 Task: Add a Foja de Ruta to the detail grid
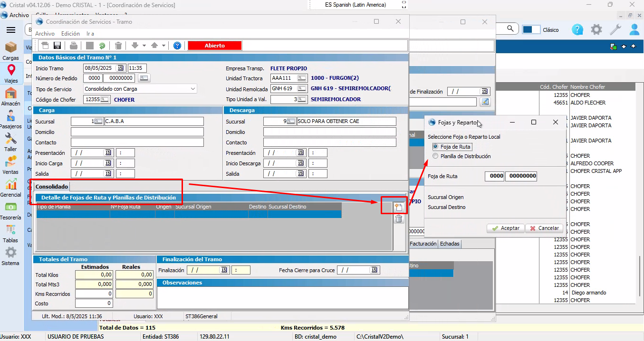399,207
